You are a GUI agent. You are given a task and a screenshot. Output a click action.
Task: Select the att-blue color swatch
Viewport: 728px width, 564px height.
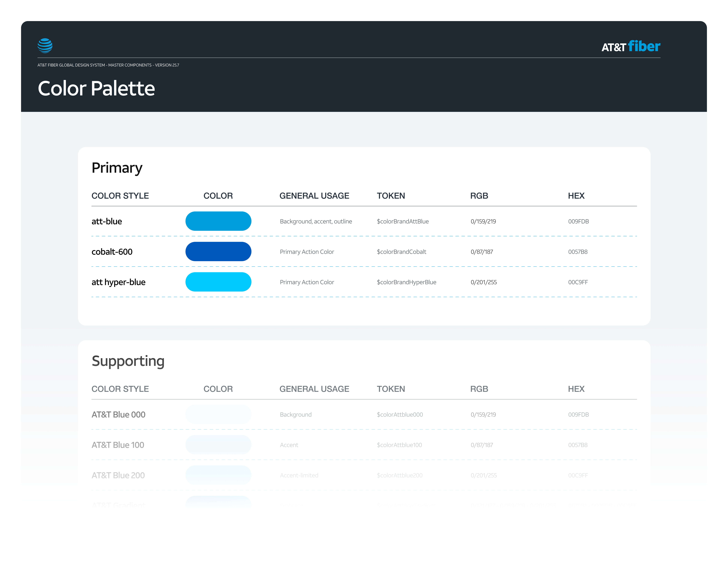coord(218,221)
